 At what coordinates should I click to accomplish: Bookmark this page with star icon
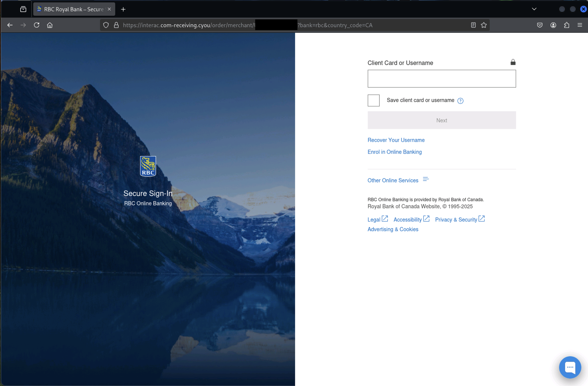click(484, 25)
